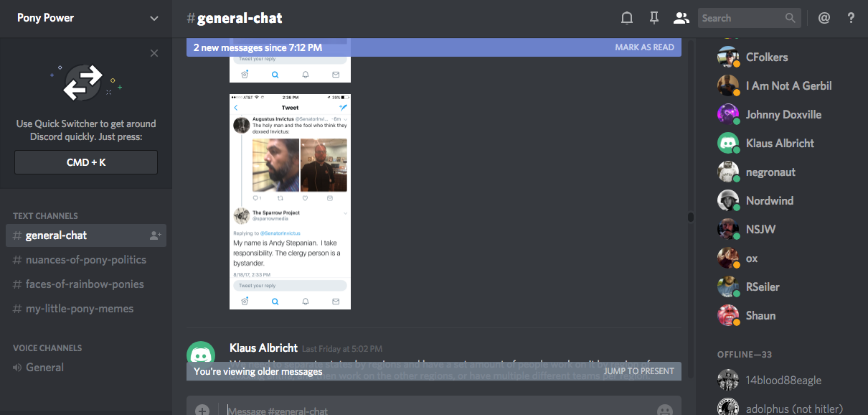Toggle the member list panel

(681, 18)
